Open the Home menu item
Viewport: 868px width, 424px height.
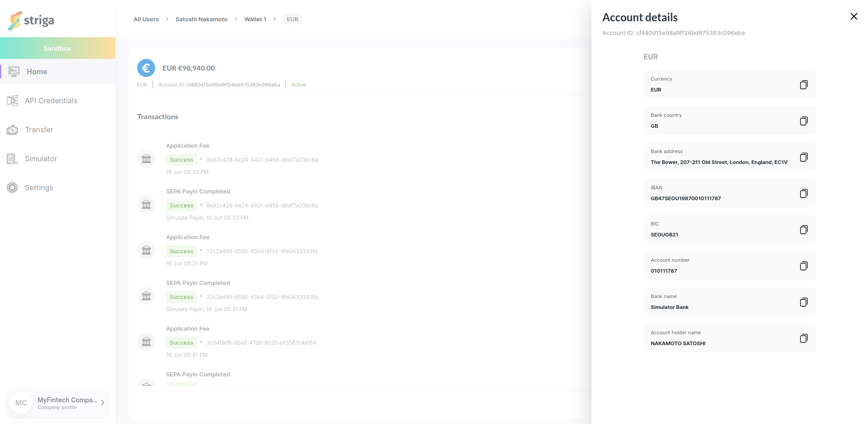[58, 72]
